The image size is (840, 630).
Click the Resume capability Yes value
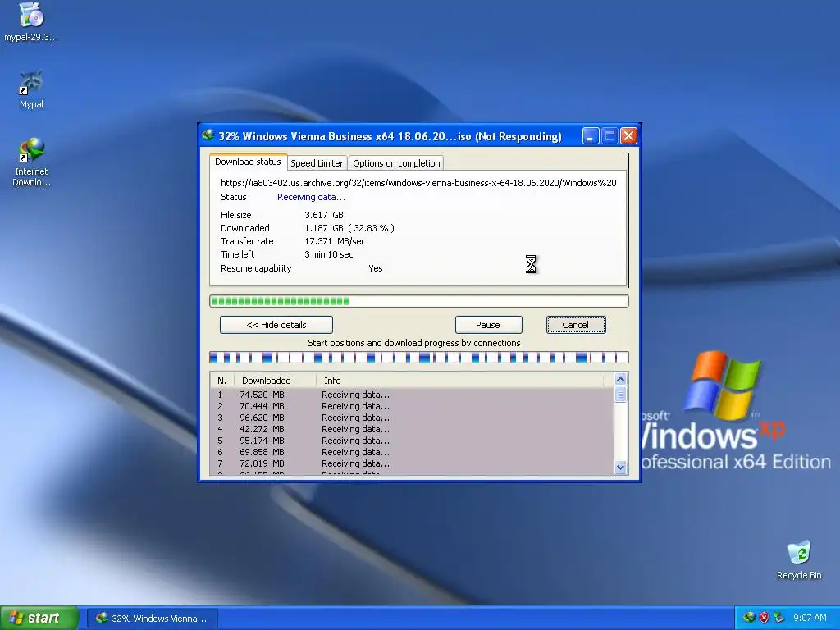(376, 268)
